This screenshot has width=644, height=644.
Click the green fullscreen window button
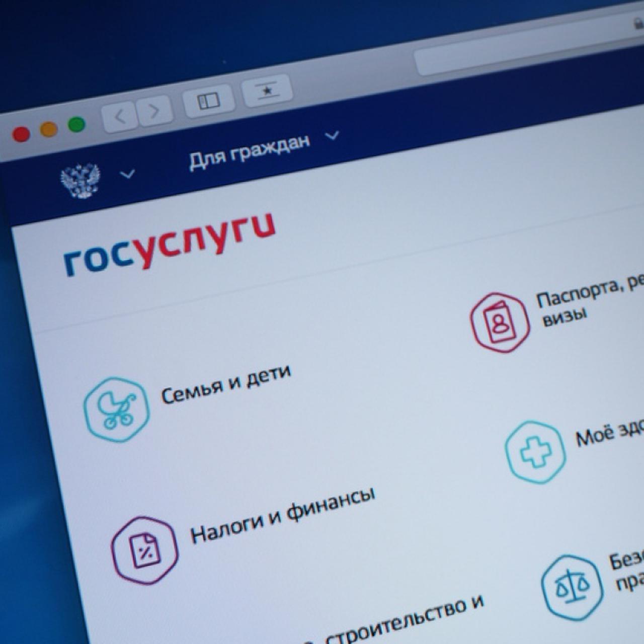coord(76,124)
